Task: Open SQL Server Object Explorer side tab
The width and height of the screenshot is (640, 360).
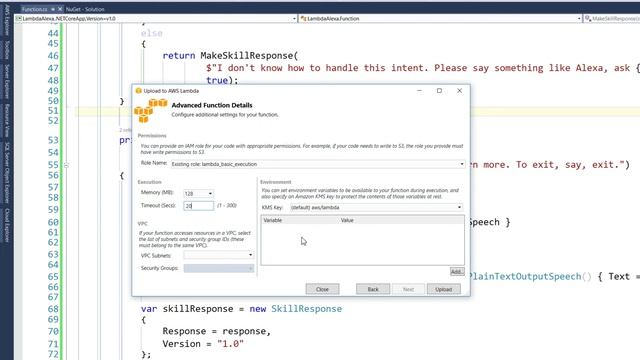Action: (x=7, y=173)
